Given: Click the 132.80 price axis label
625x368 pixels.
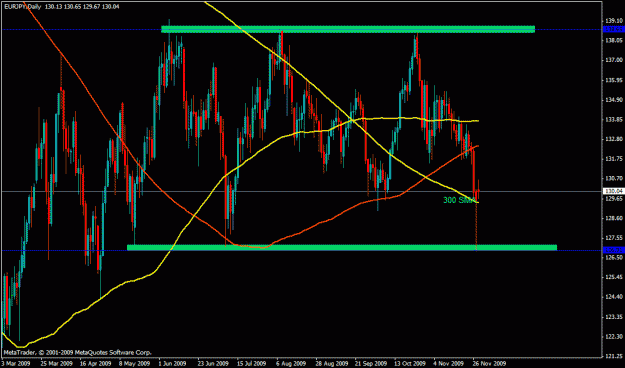Looking at the screenshot, I should tap(614, 139).
